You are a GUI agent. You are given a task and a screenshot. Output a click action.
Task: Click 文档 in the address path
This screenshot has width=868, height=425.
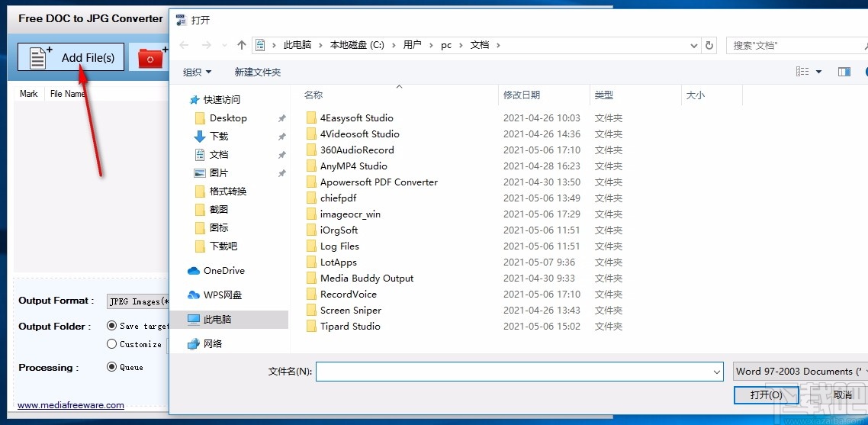point(480,45)
